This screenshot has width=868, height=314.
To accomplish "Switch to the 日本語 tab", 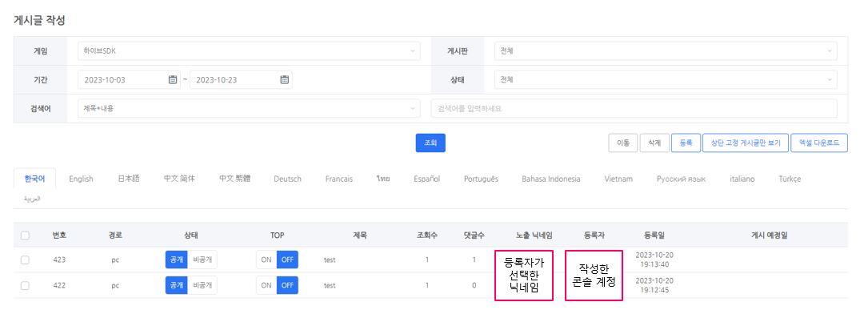I will (x=129, y=179).
